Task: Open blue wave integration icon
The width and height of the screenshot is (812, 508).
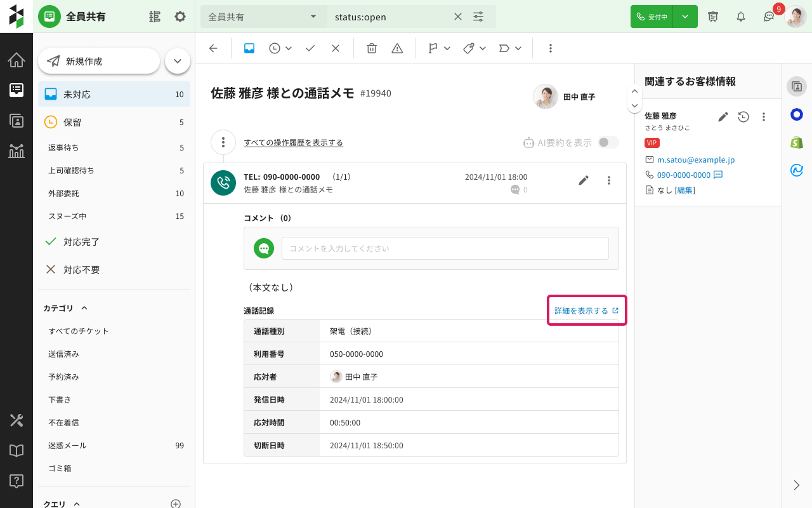Action: [x=797, y=170]
